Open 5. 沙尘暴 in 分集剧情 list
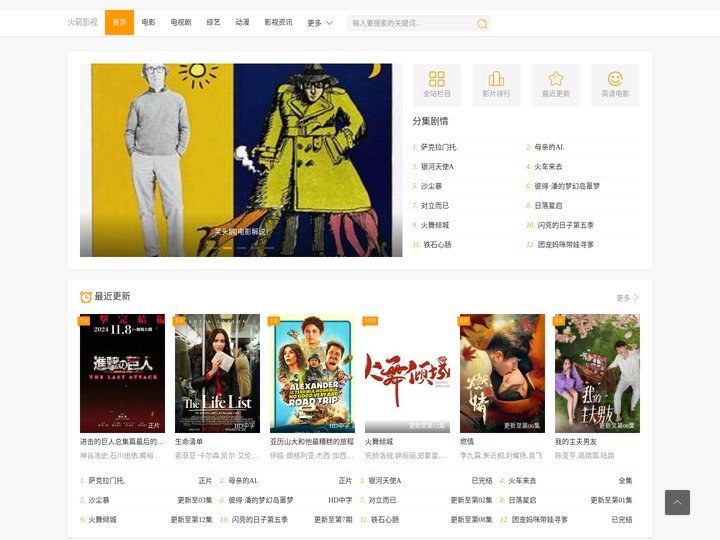Viewport: 720px width, 540px height. tap(427, 186)
